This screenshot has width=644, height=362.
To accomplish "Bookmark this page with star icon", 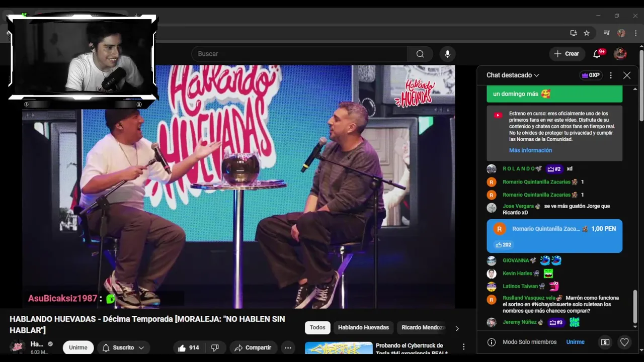I will pyautogui.click(x=587, y=33).
